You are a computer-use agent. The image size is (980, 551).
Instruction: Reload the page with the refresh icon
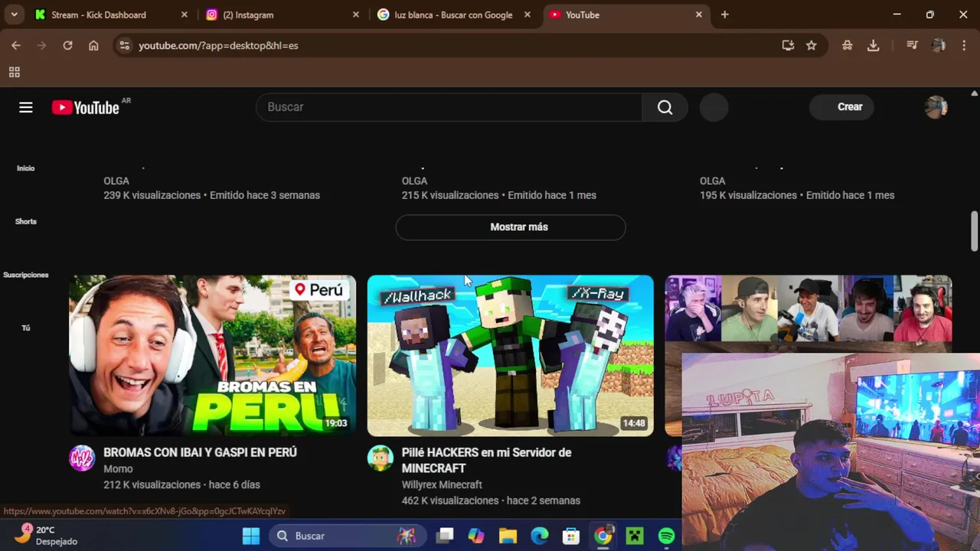click(x=67, y=46)
